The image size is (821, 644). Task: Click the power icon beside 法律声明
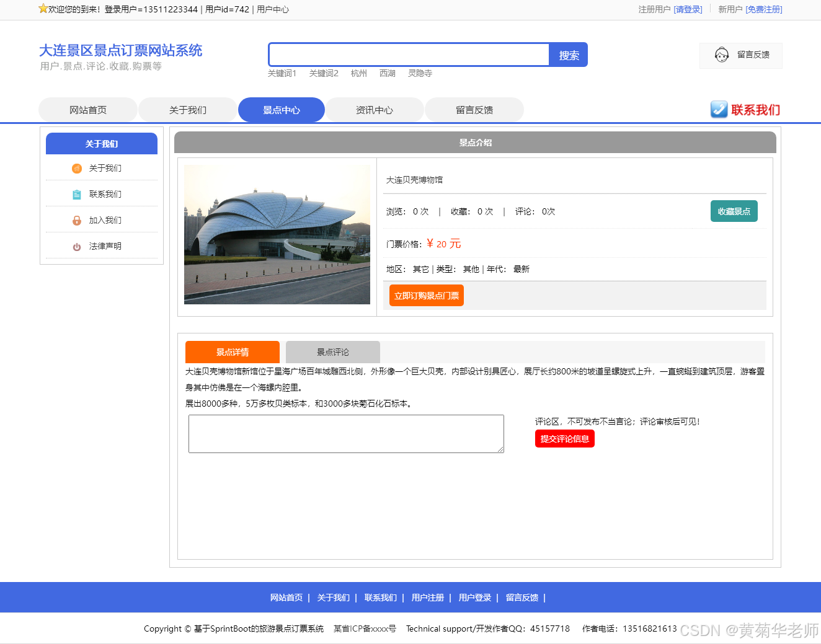pyautogui.click(x=77, y=247)
